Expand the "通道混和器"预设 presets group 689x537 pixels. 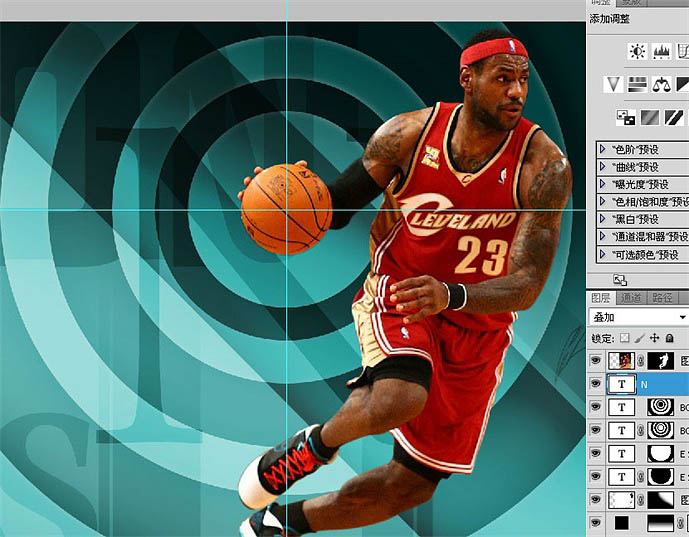pyautogui.click(x=602, y=236)
